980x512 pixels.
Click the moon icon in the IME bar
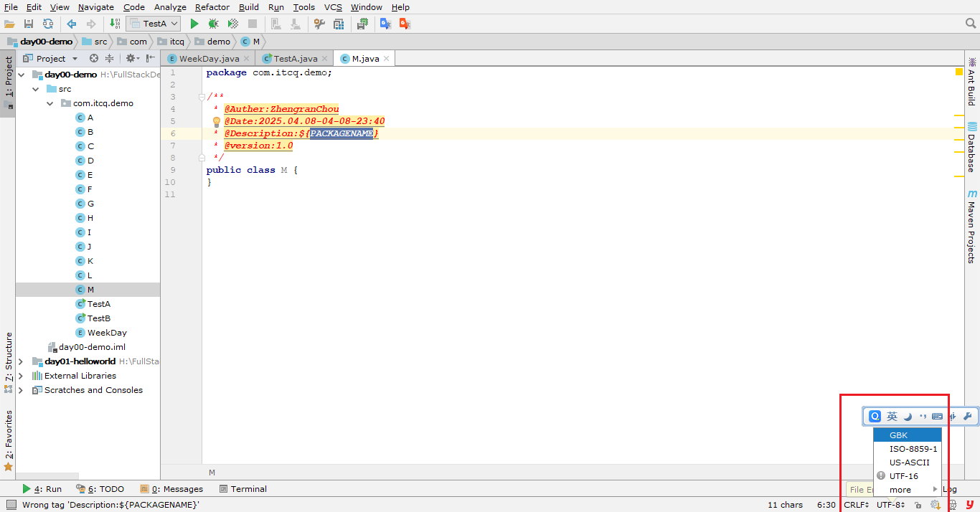click(x=908, y=417)
